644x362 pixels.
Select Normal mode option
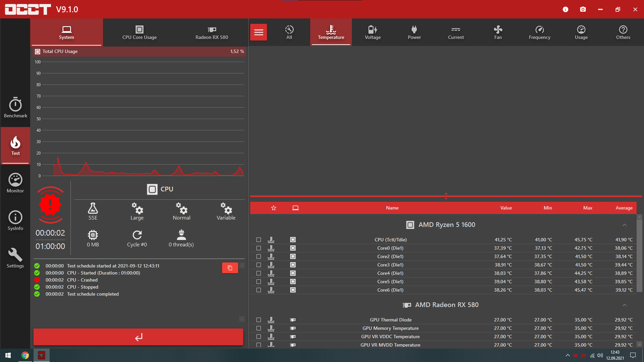(181, 211)
